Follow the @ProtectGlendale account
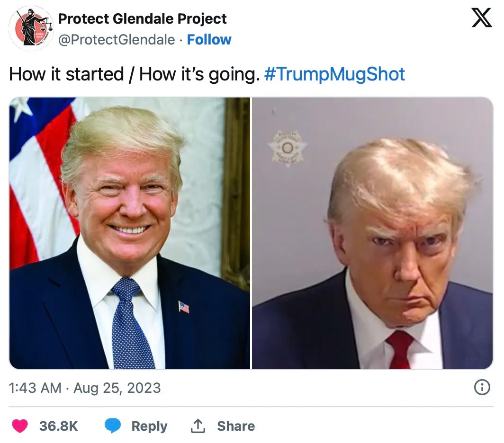 pyautogui.click(x=209, y=40)
